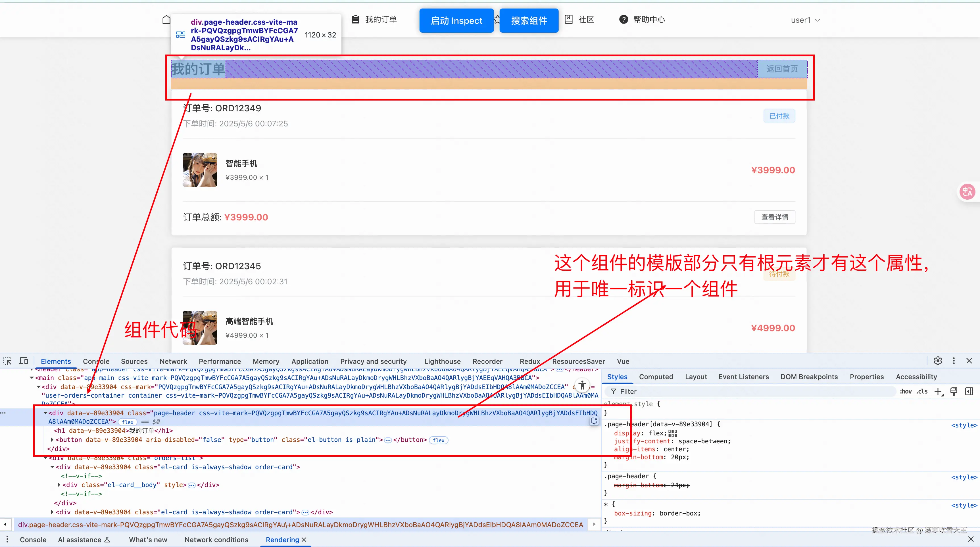Image resolution: width=980 pixels, height=547 pixels.
Task: Activate the element inspector picker icon
Action: click(x=8, y=361)
